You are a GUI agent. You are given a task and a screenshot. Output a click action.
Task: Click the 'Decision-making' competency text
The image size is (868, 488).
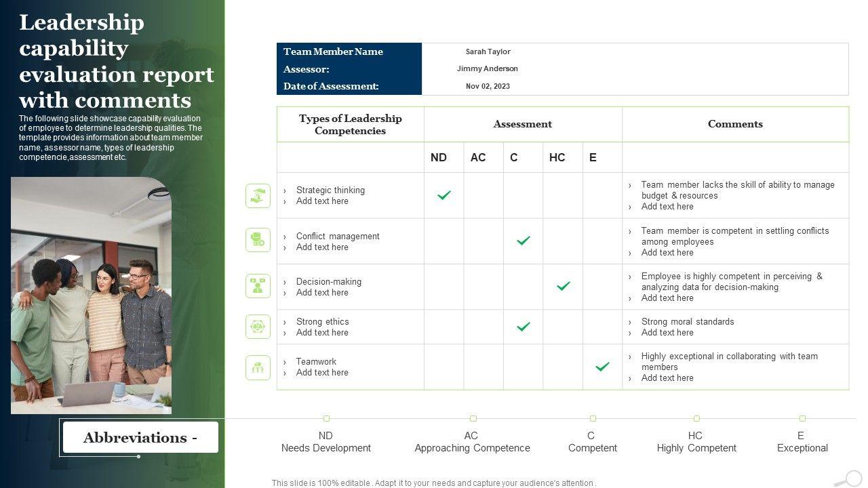click(329, 281)
